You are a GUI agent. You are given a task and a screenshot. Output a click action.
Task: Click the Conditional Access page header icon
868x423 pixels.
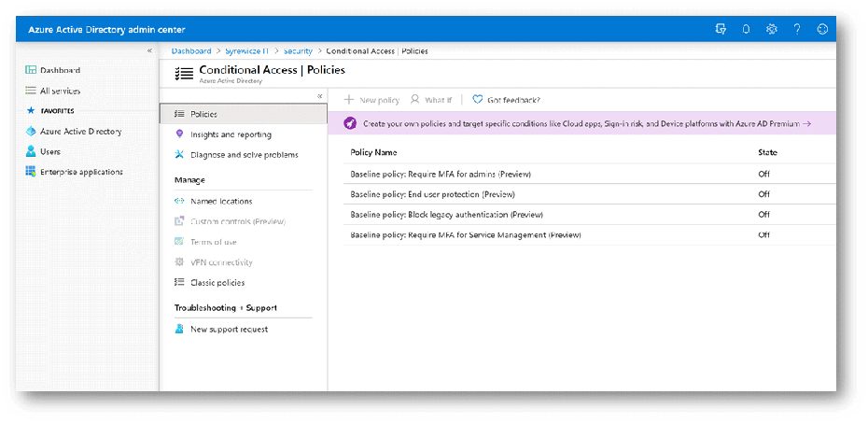click(x=184, y=74)
